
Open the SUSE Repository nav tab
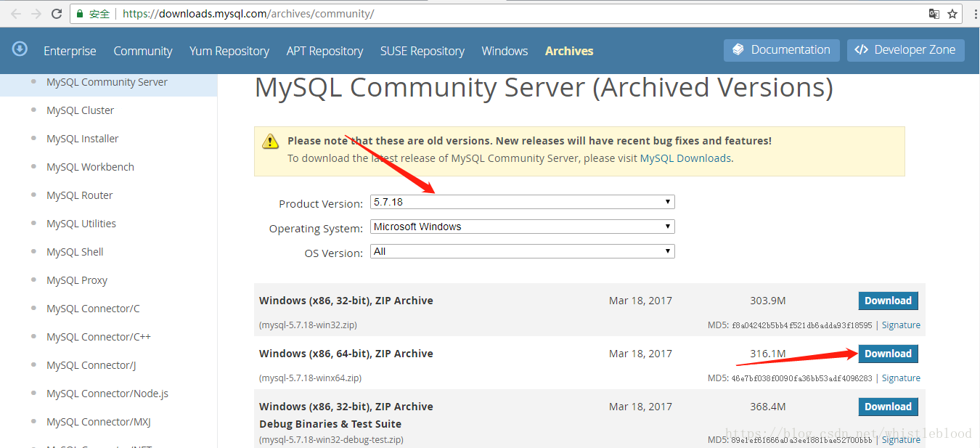point(422,51)
